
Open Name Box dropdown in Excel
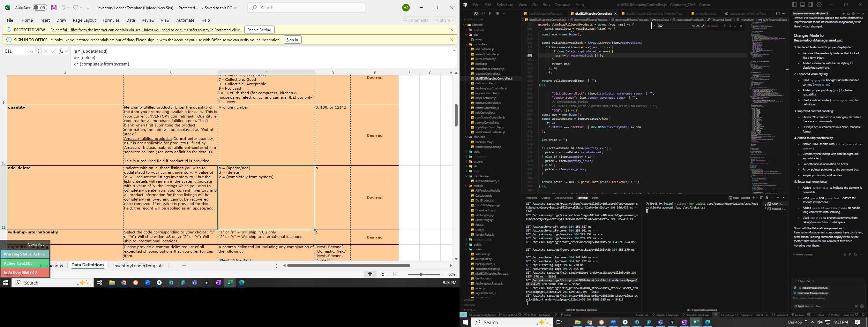coord(31,51)
